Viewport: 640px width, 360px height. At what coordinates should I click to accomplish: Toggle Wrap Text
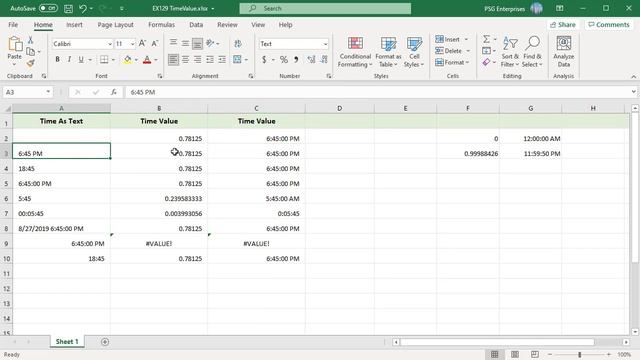point(238,43)
